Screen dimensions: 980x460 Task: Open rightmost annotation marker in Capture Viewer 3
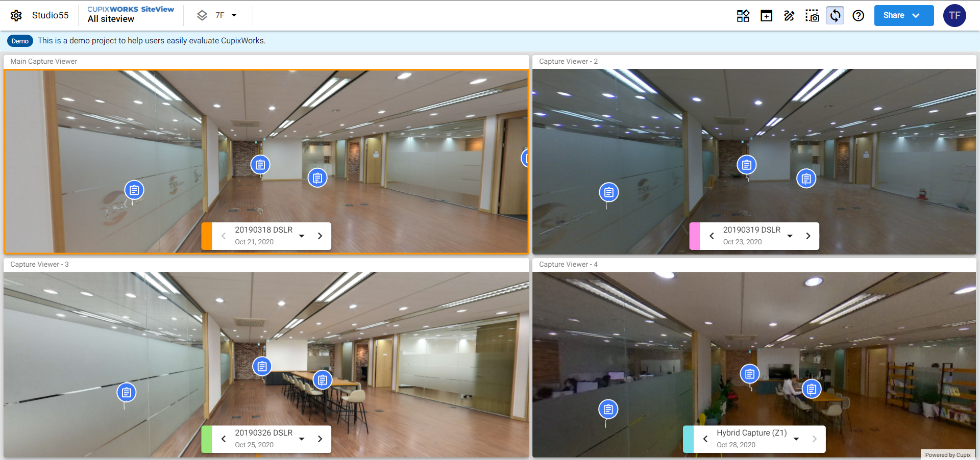click(323, 380)
